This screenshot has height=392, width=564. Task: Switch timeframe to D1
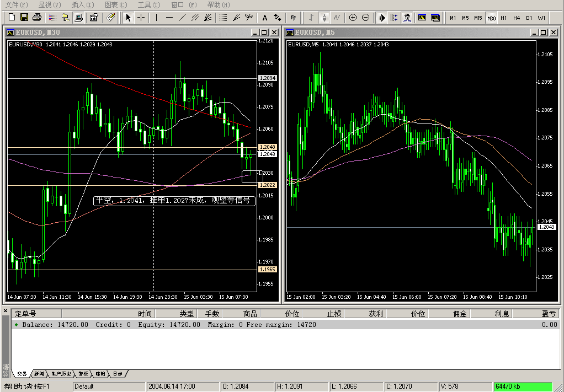[529, 18]
